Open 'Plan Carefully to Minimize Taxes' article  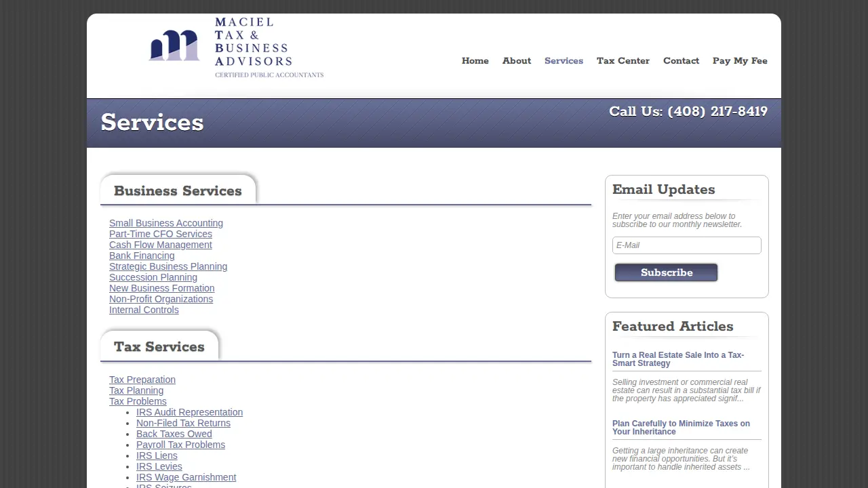pyautogui.click(x=681, y=428)
